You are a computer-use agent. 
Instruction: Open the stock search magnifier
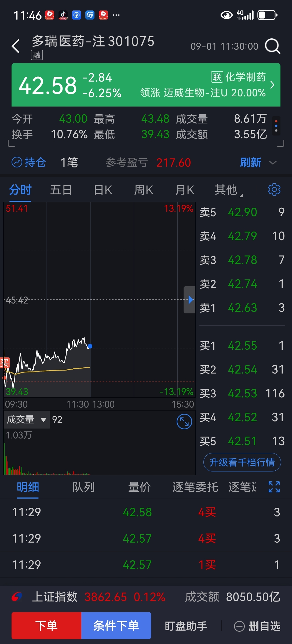[x=272, y=46]
